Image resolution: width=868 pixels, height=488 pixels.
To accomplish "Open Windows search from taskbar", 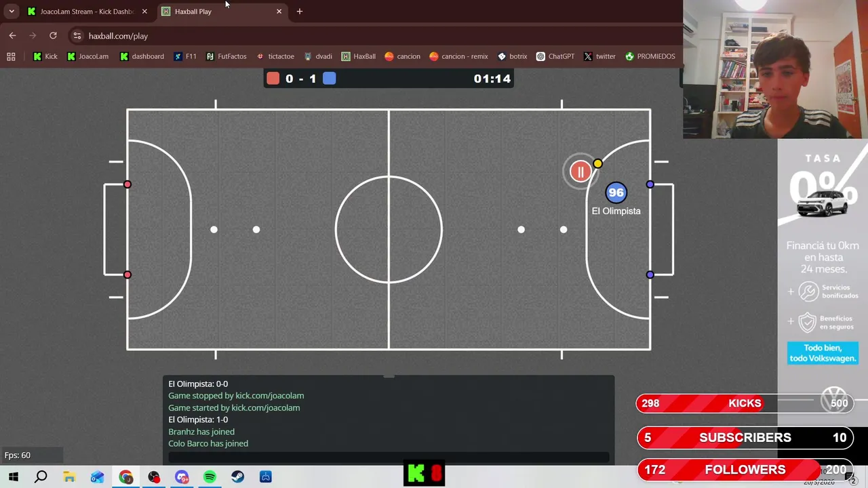I will pos(41,477).
